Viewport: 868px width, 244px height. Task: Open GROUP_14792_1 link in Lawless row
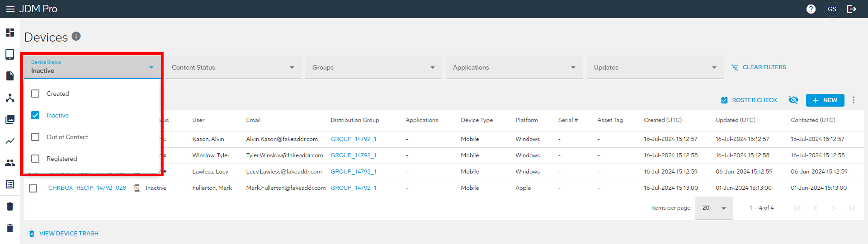pyautogui.click(x=353, y=171)
